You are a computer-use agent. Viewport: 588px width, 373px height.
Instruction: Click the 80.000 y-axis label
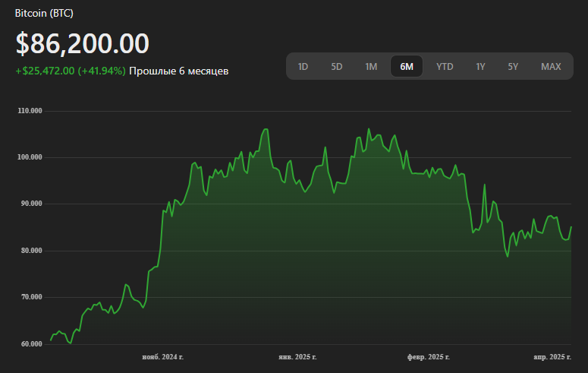click(x=32, y=251)
